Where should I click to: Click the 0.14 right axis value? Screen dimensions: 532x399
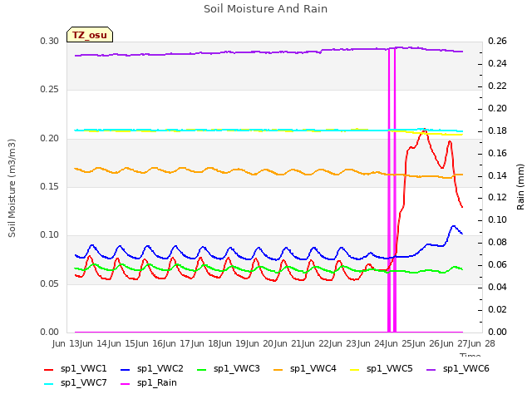coord(497,175)
